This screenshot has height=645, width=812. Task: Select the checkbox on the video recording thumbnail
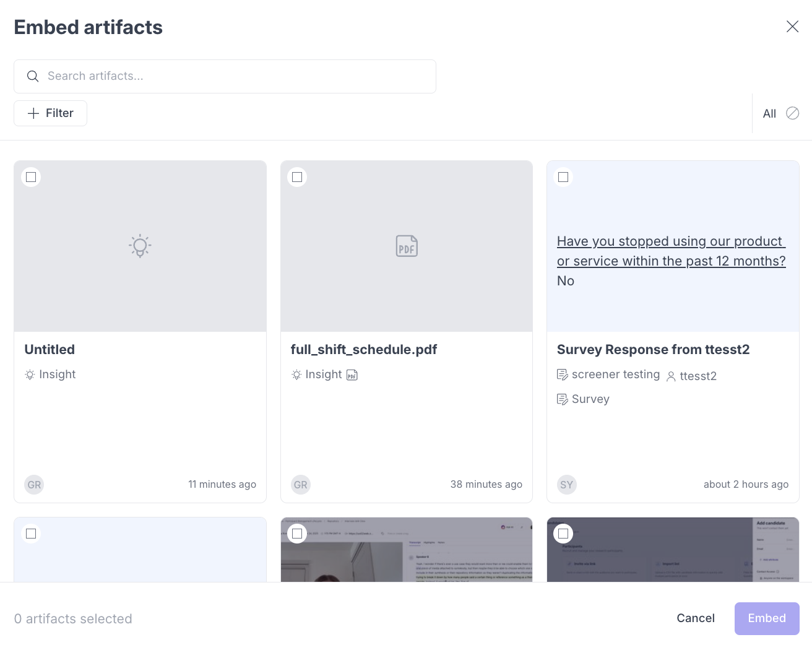tap(297, 534)
